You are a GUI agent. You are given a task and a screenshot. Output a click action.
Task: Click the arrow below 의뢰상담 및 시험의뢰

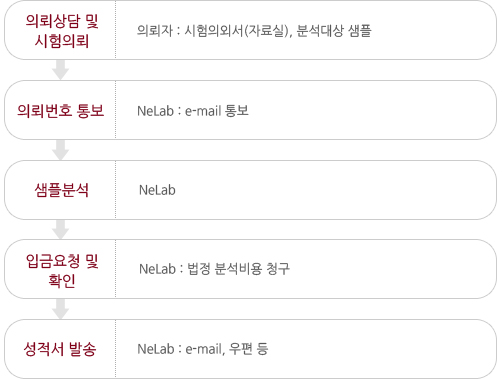pyautogui.click(x=61, y=70)
